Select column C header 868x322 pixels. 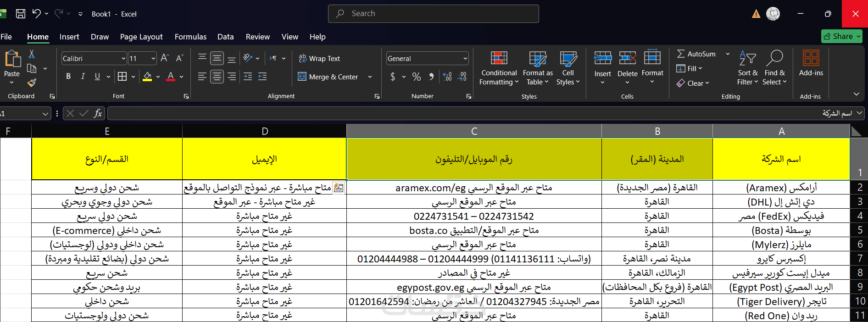pos(474,131)
